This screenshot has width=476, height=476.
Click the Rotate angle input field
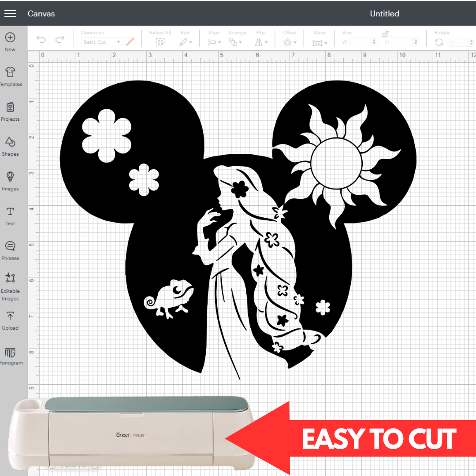[x=457, y=42]
